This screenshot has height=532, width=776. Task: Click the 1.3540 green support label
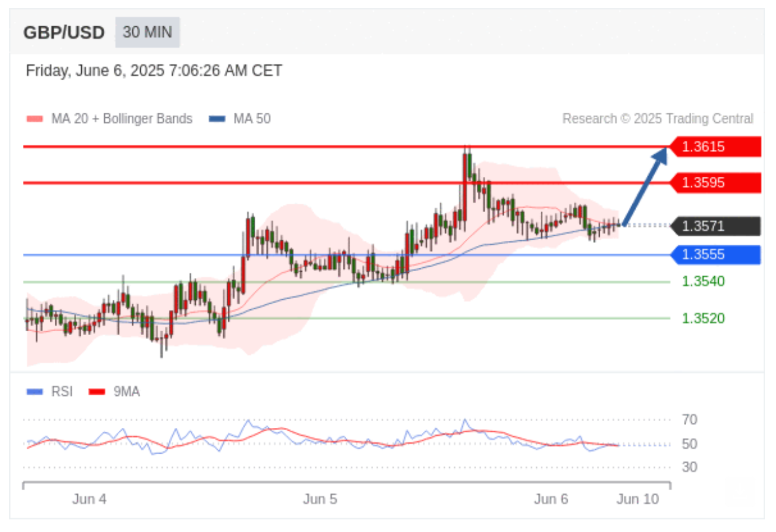point(703,281)
